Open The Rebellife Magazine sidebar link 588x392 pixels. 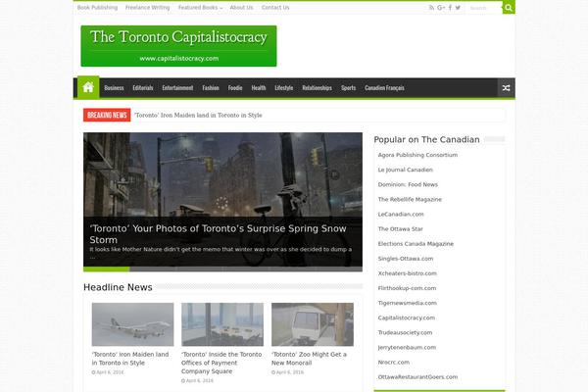point(410,199)
